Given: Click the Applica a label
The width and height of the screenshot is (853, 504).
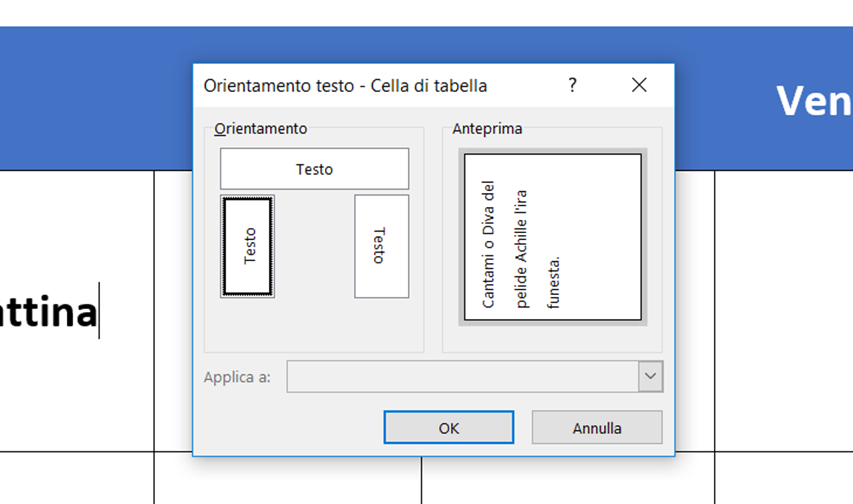Looking at the screenshot, I should point(237,377).
